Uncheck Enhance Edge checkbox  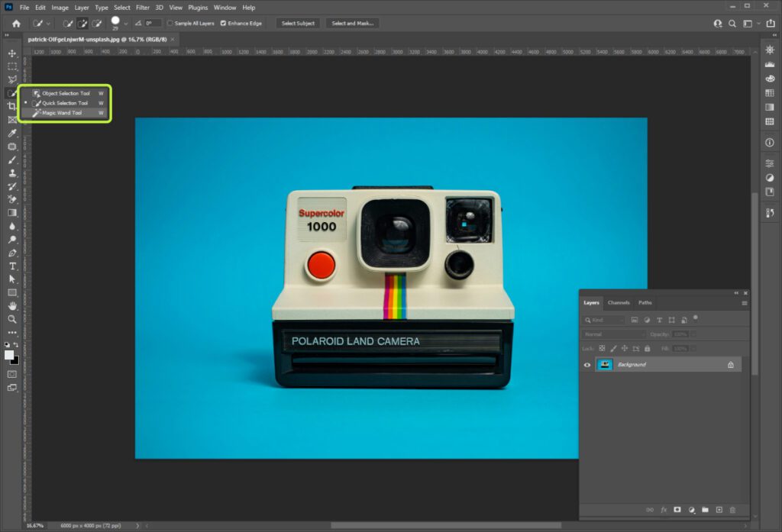pyautogui.click(x=223, y=23)
